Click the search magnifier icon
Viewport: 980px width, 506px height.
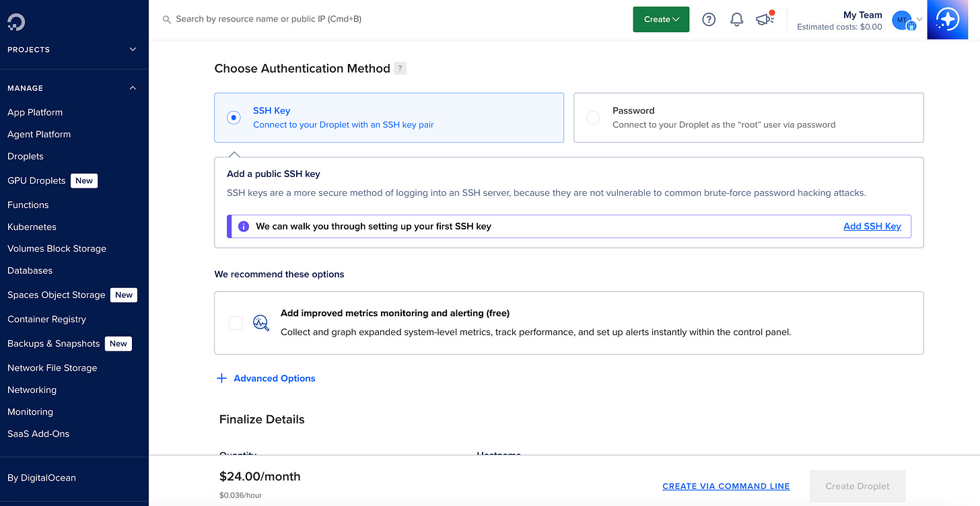pos(166,20)
